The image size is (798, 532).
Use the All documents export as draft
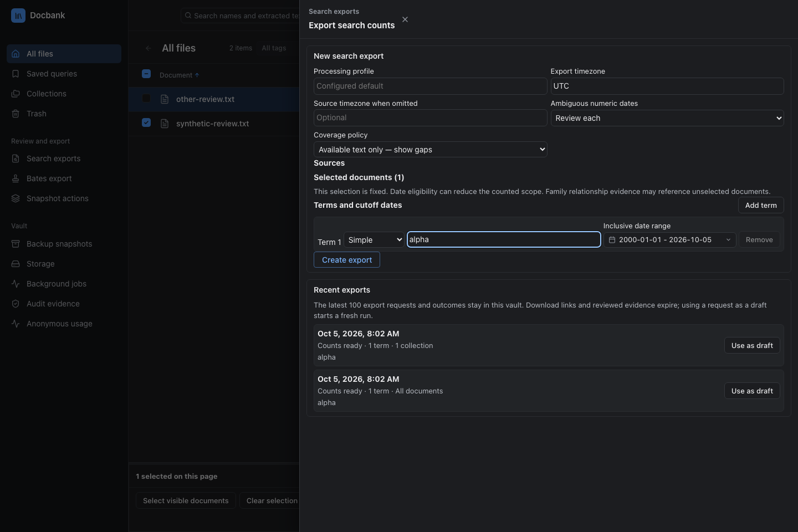pyautogui.click(x=752, y=391)
